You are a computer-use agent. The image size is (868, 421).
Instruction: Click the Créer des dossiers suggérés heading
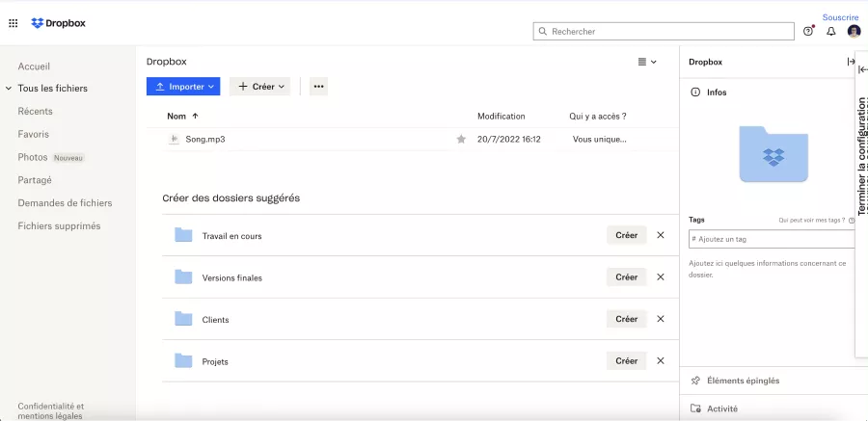[231, 198]
